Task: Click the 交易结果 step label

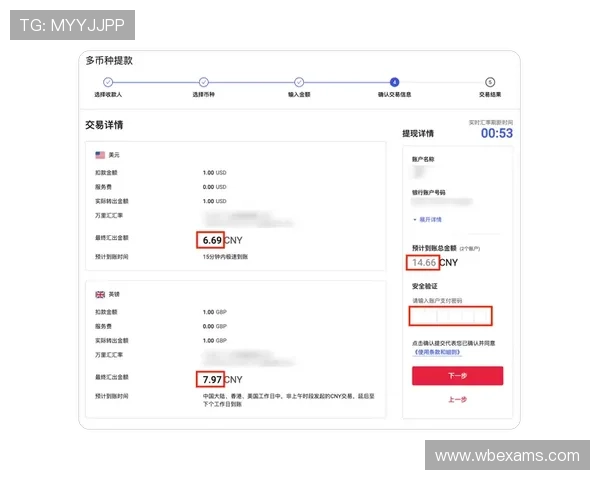Action: click(x=490, y=95)
